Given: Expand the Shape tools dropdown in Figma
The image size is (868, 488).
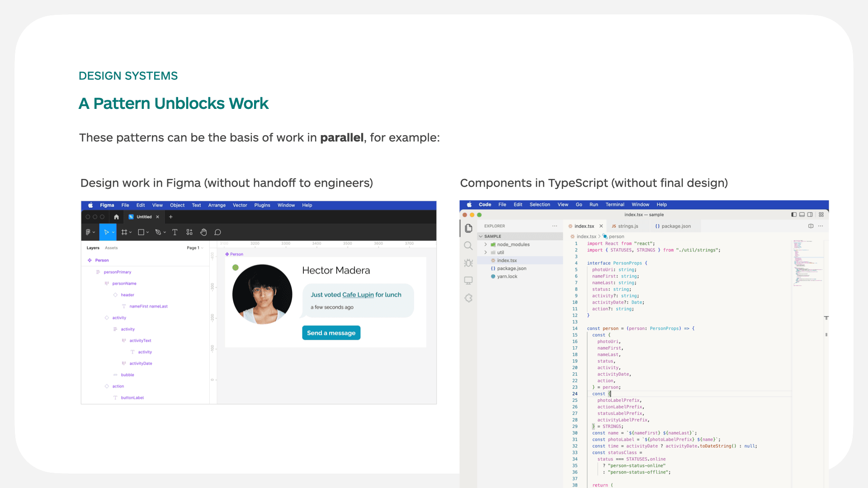Looking at the screenshot, I should [147, 232].
